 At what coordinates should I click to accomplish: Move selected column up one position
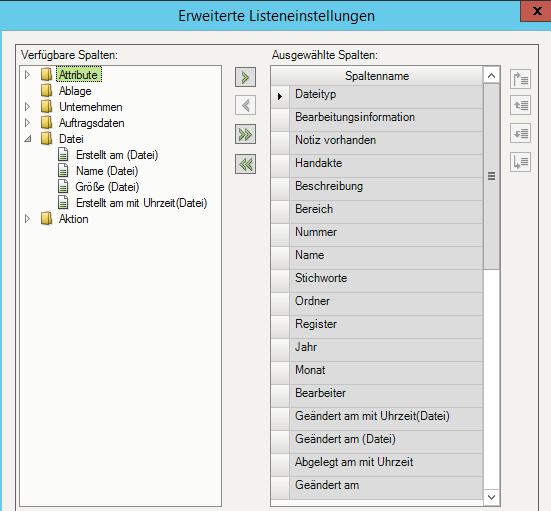(x=520, y=105)
